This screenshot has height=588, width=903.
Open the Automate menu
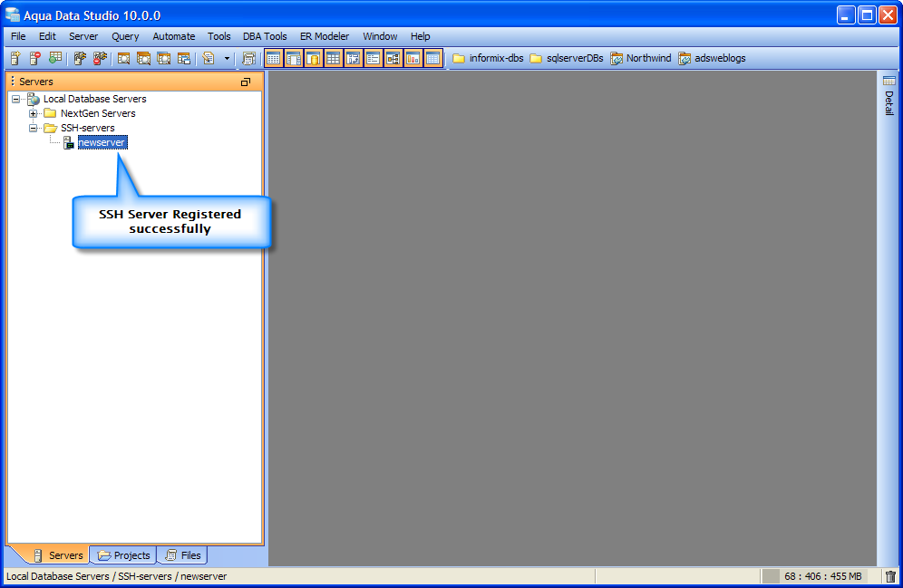(x=173, y=36)
